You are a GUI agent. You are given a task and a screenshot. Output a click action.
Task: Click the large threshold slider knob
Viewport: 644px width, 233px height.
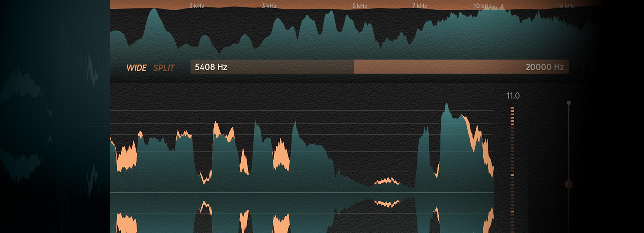569,184
